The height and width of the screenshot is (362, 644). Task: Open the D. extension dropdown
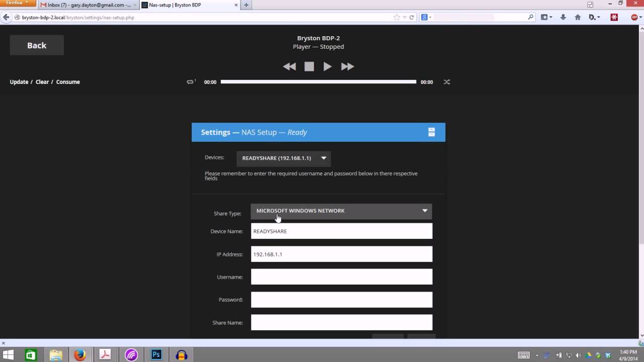(595, 17)
